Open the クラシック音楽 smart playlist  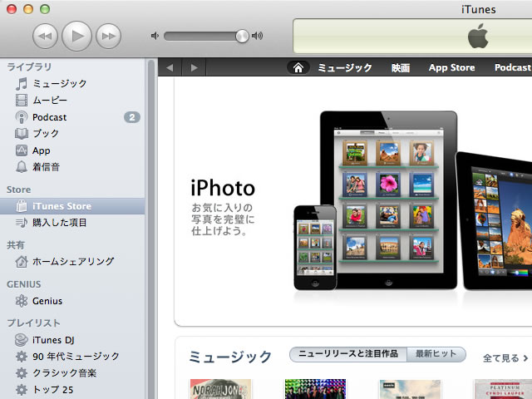[x=72, y=373]
